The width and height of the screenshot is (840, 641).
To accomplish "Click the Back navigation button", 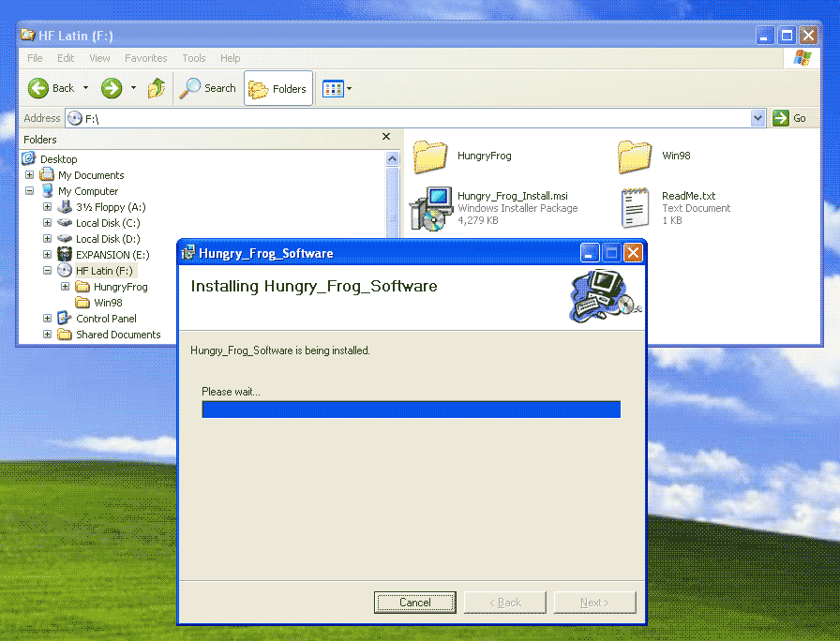I will pos(52,88).
